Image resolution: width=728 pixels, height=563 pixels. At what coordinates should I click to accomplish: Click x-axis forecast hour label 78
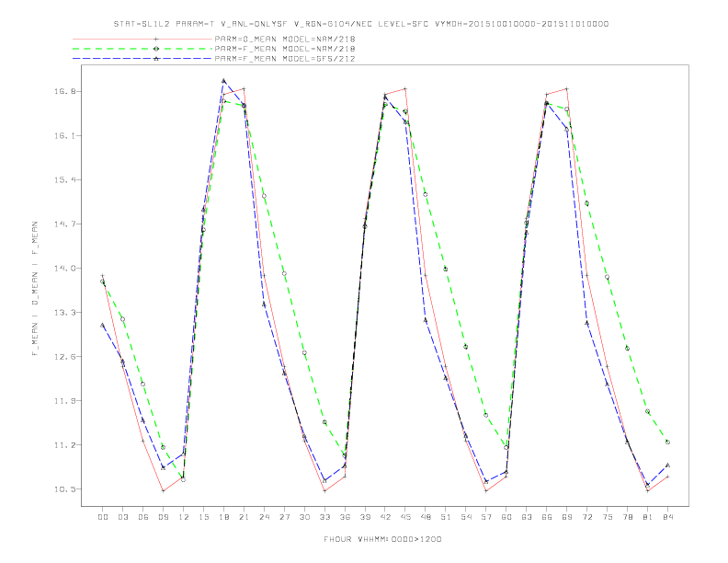pos(628,517)
